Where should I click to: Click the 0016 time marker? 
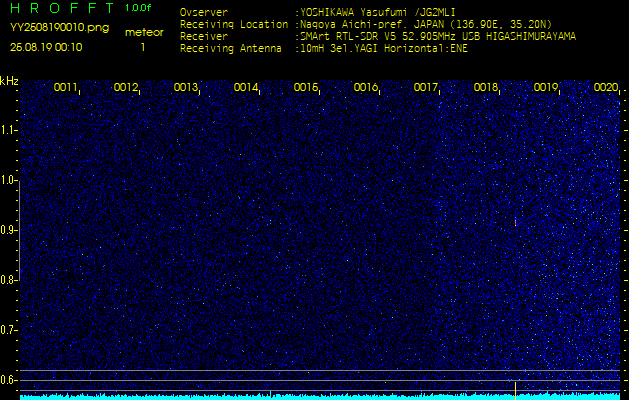pos(365,87)
